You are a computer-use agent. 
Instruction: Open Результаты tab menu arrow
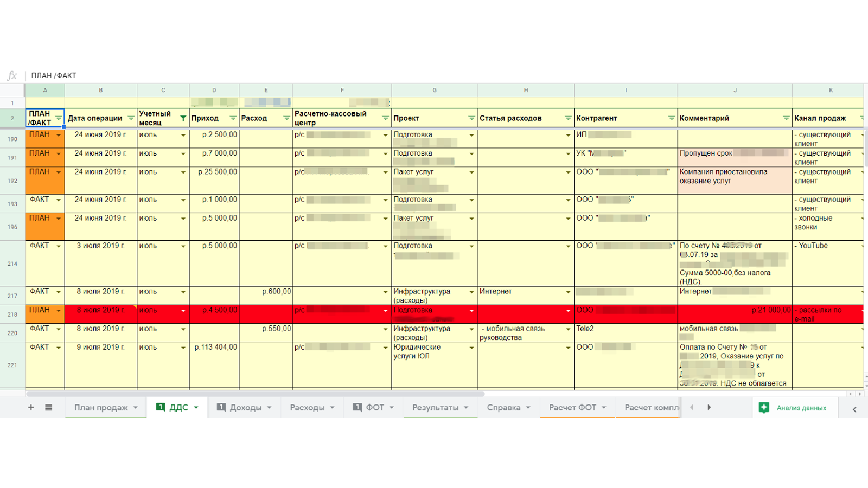(x=466, y=407)
